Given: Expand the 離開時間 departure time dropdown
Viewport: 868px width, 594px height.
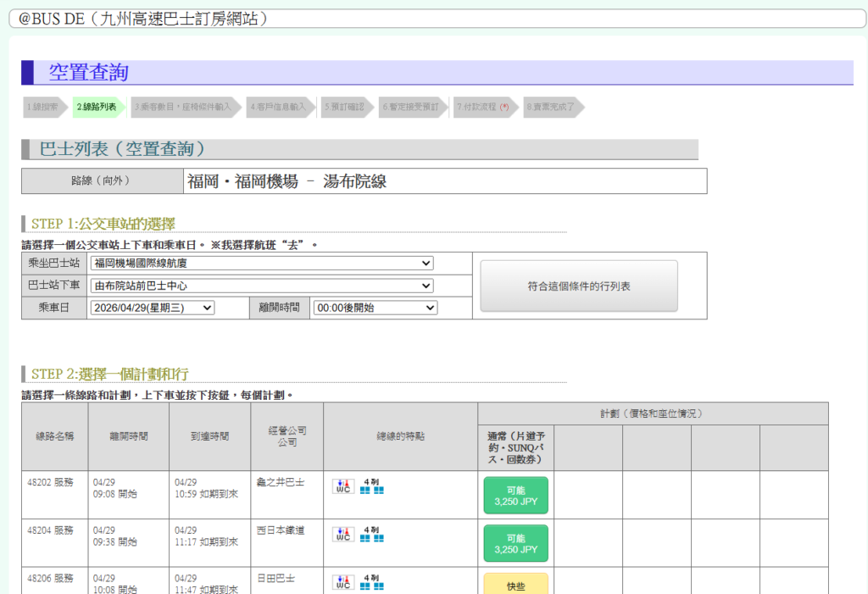Looking at the screenshot, I should tap(375, 308).
